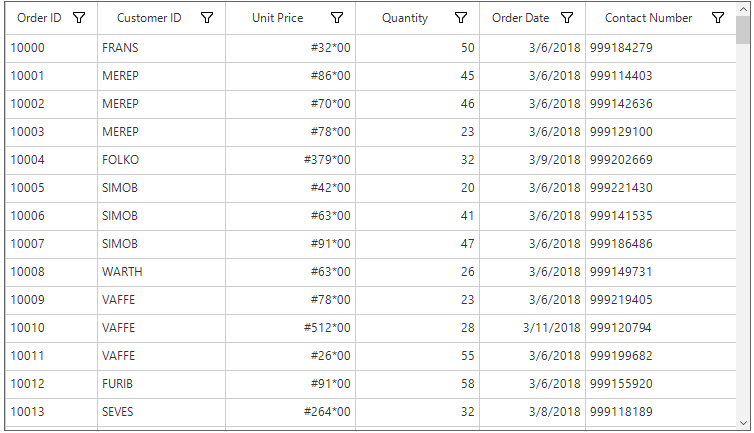
Task: Open the Order Date column filter
Action: click(x=567, y=18)
